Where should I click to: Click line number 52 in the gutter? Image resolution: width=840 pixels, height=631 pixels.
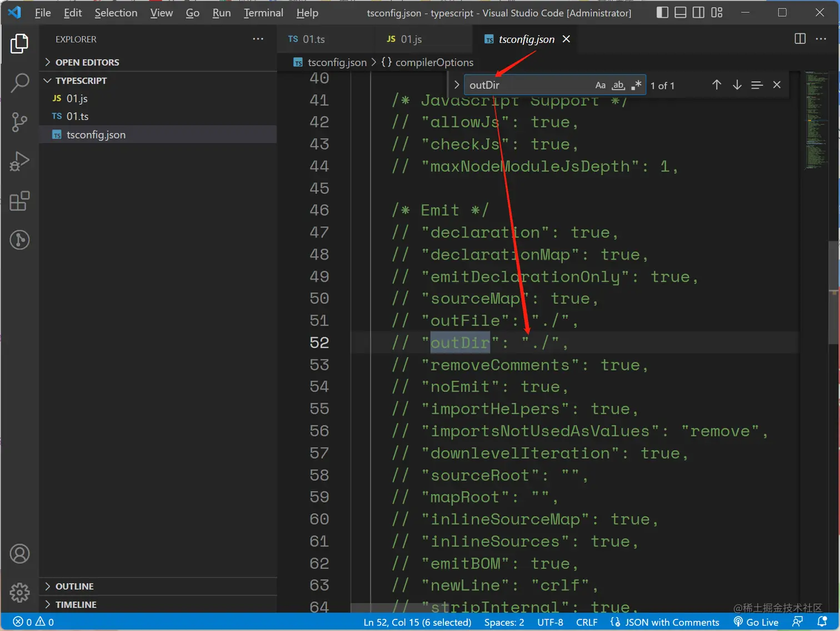pos(319,343)
